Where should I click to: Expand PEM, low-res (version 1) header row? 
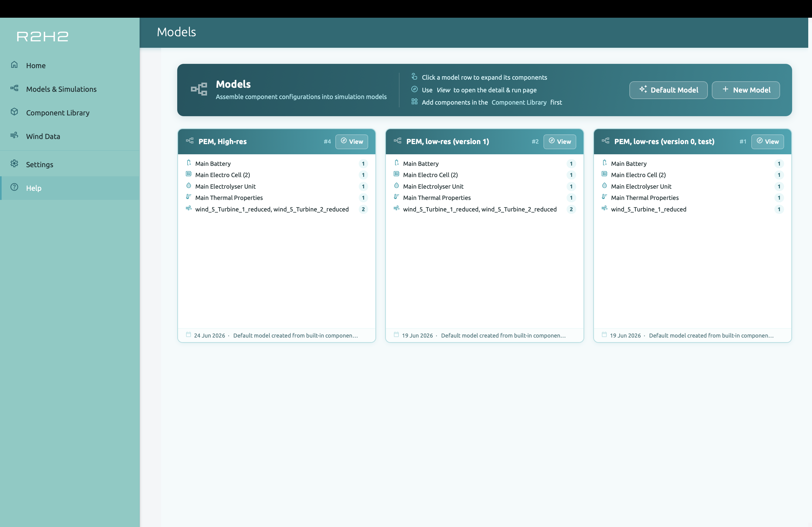point(484,141)
